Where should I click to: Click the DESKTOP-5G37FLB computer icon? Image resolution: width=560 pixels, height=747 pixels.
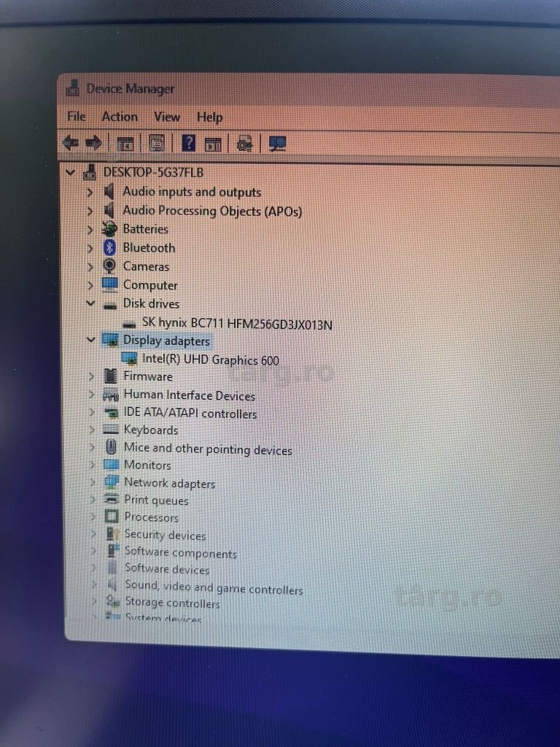(90, 172)
